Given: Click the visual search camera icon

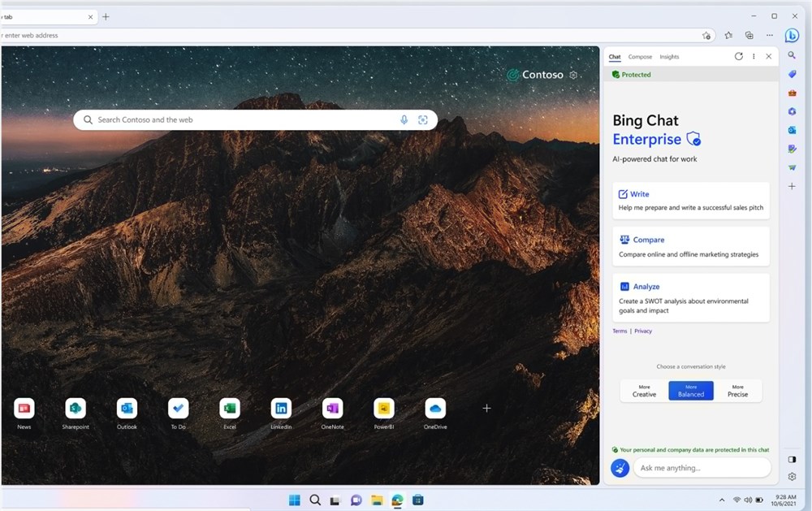Looking at the screenshot, I should pyautogui.click(x=423, y=119).
